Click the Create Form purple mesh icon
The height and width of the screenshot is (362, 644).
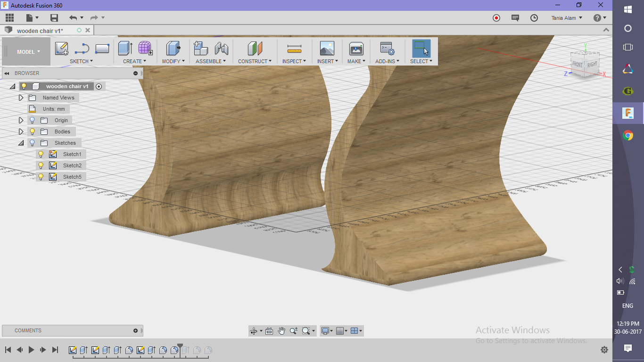click(x=145, y=49)
